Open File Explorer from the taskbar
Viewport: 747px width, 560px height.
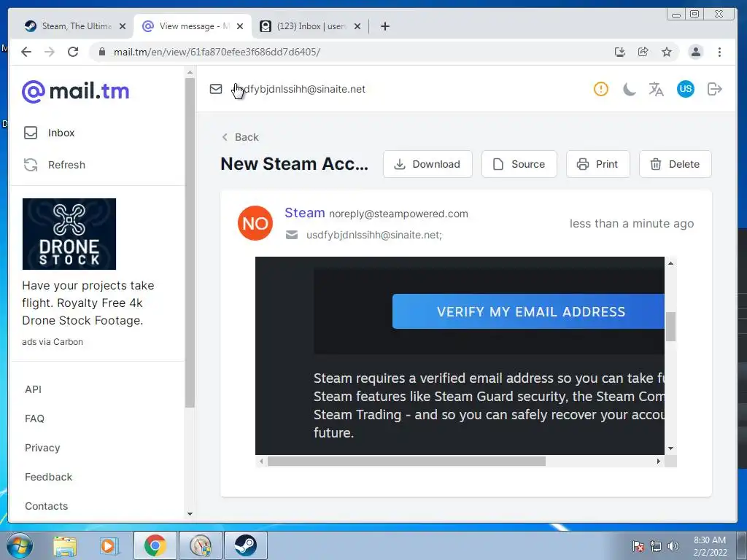65,546
